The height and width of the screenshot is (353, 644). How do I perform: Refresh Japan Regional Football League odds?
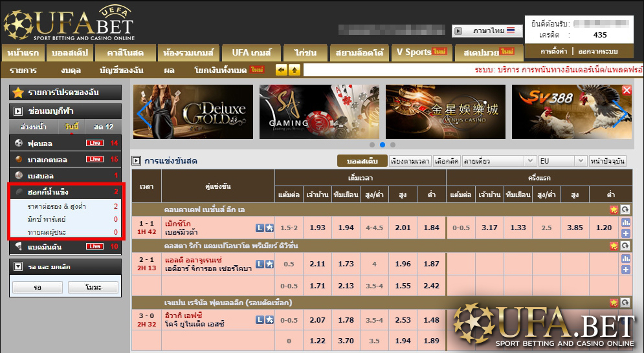click(x=625, y=303)
